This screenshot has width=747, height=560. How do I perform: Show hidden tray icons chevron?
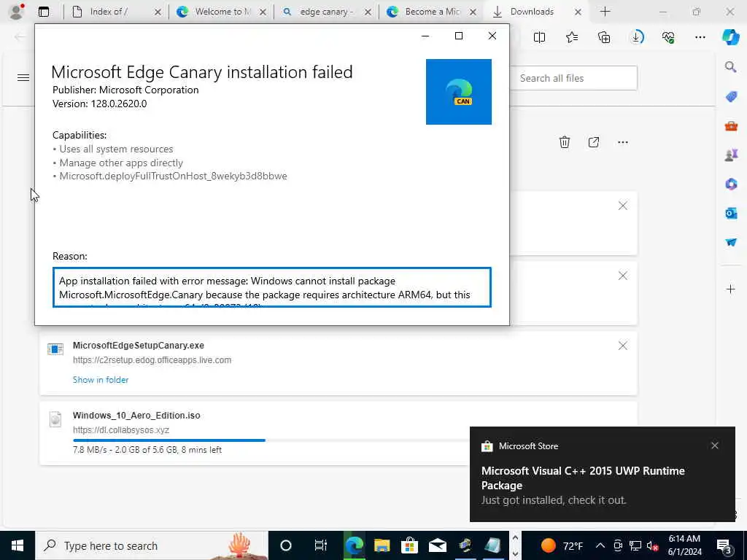pyautogui.click(x=600, y=545)
